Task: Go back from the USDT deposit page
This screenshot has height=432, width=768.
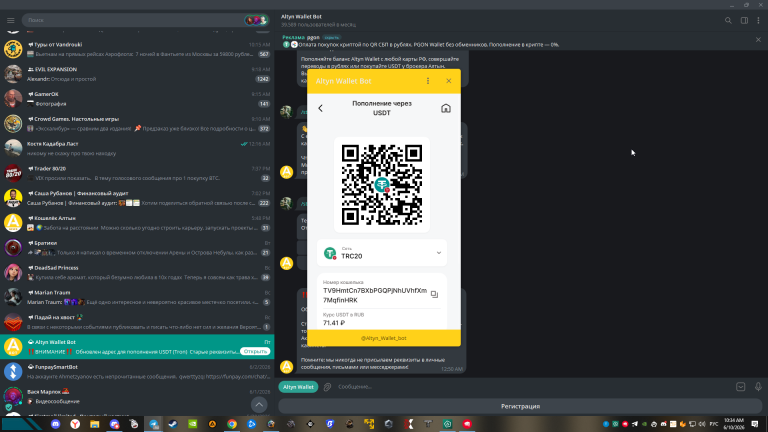Action: (x=321, y=108)
